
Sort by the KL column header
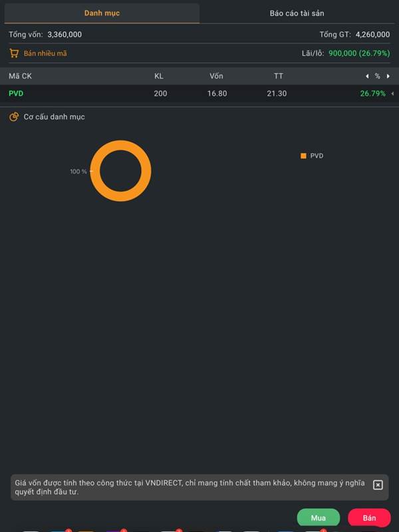pos(159,76)
